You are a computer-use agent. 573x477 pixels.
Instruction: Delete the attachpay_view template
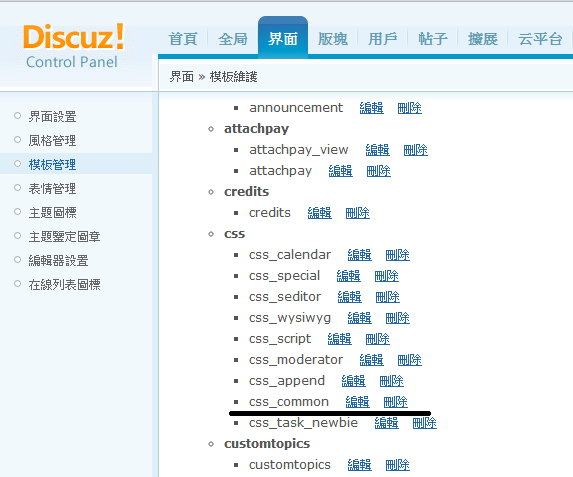(415, 150)
